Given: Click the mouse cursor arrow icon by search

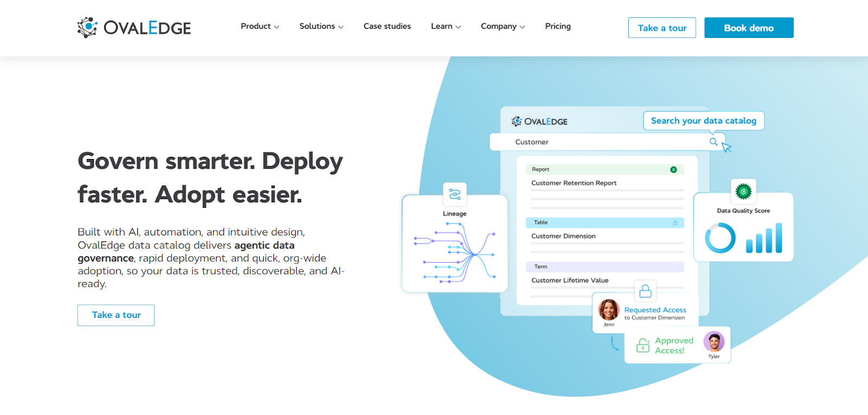Looking at the screenshot, I should pyautogui.click(x=726, y=147).
